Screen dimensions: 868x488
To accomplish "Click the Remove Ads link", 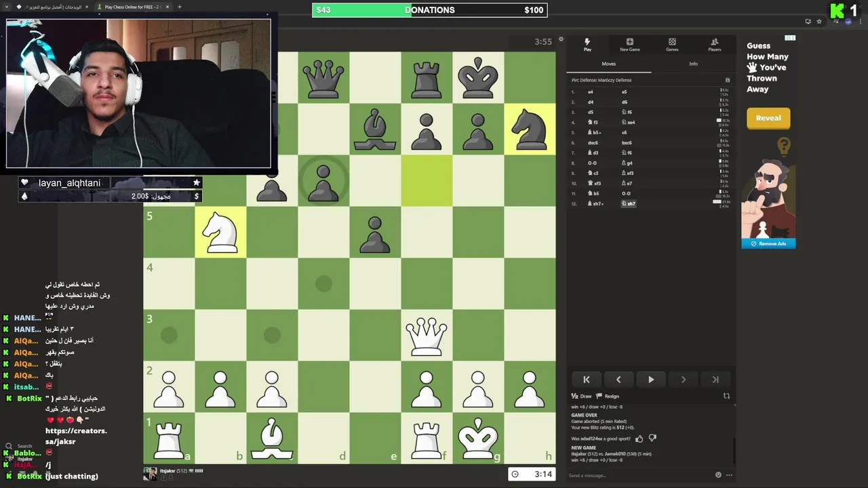I will click(768, 243).
